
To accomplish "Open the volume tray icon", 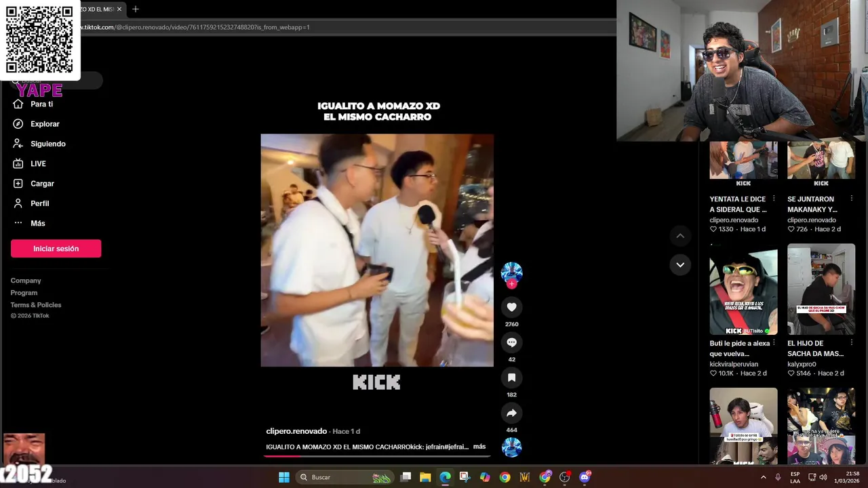I will coord(823,477).
